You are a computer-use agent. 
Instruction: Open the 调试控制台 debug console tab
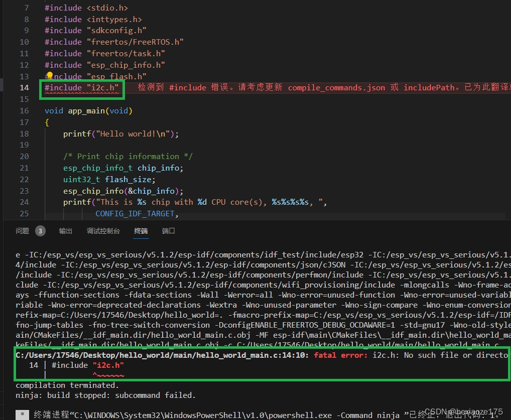(103, 231)
